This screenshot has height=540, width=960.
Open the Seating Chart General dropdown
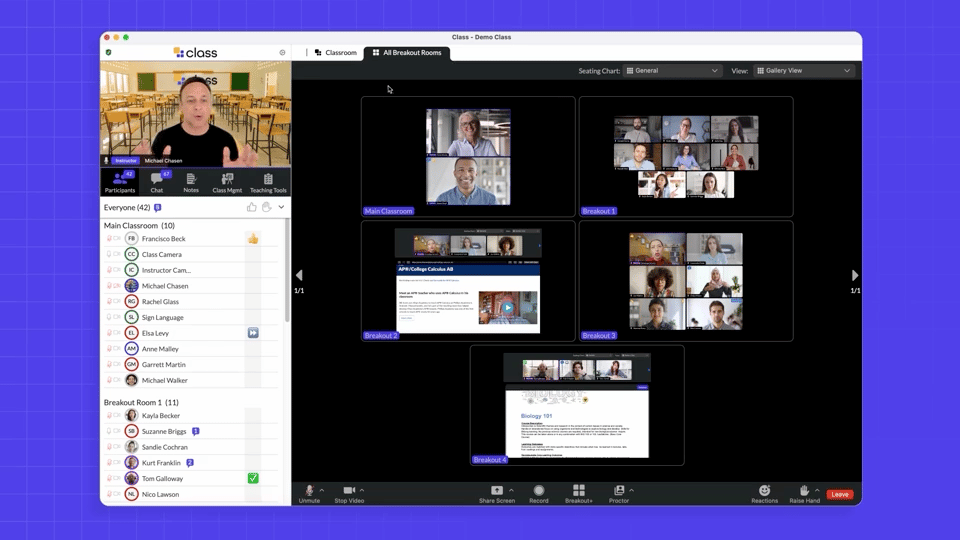[672, 71]
